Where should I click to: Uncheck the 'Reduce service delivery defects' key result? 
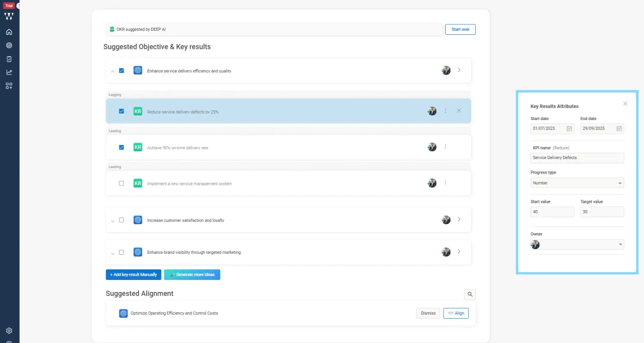(x=122, y=111)
